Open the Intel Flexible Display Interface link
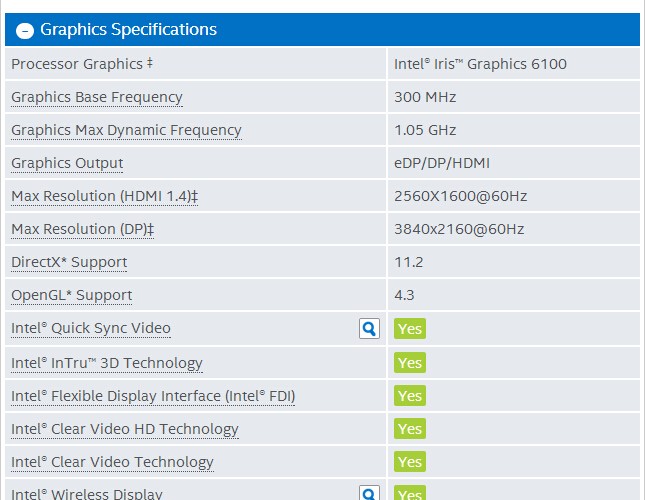This screenshot has width=646, height=500. tap(153, 396)
